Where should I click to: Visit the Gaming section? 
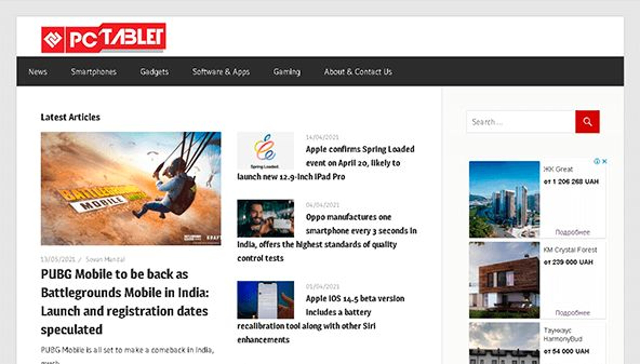287,72
